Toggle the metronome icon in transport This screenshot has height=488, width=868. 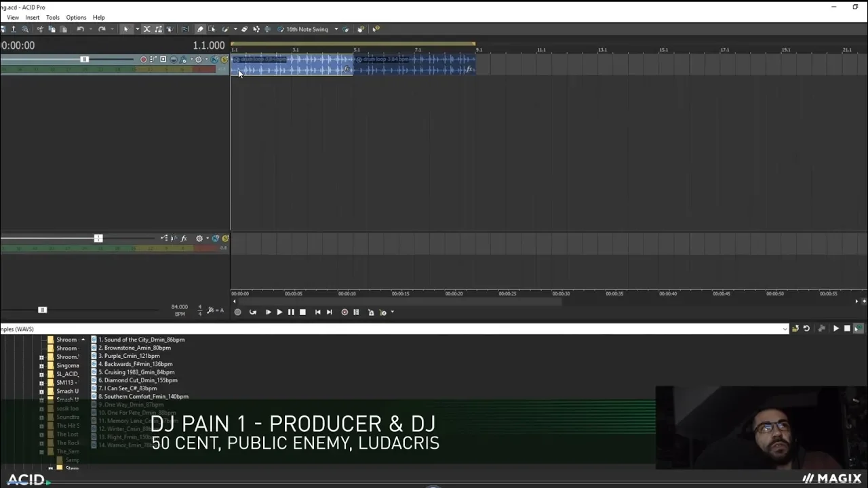click(371, 312)
